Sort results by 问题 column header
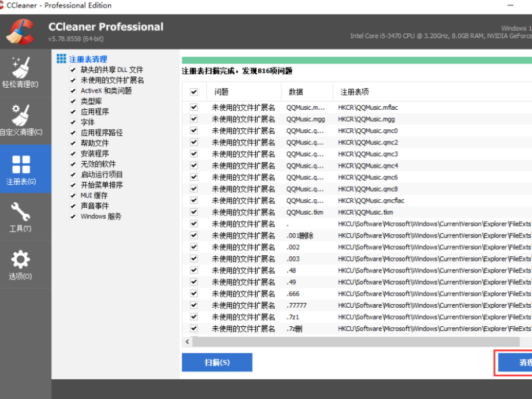This screenshot has height=399, width=532. 244,92
